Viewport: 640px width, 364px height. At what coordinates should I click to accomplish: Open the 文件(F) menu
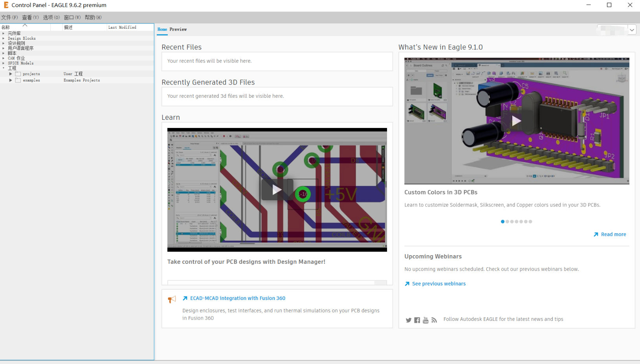(9, 17)
